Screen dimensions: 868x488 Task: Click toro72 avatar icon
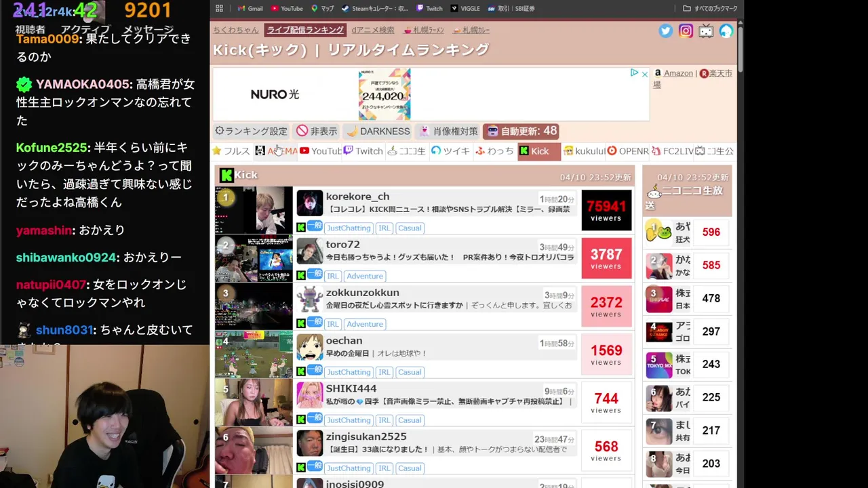pos(310,251)
